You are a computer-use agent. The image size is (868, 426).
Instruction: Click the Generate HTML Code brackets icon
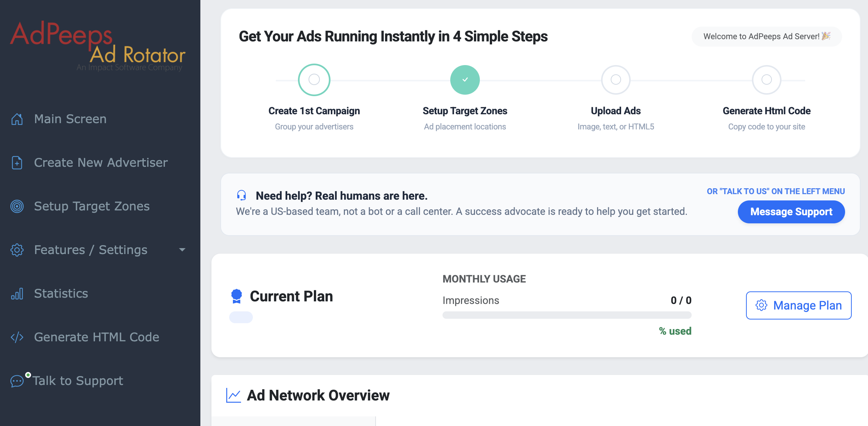pyautogui.click(x=17, y=337)
